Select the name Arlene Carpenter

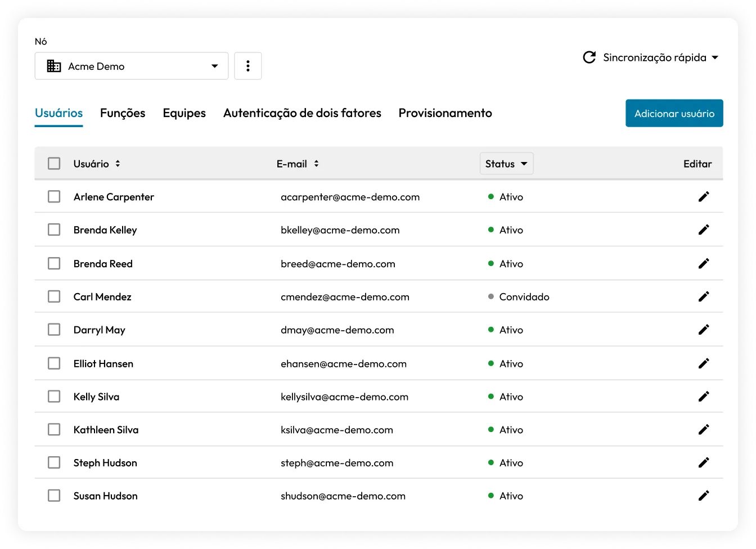[x=114, y=197]
